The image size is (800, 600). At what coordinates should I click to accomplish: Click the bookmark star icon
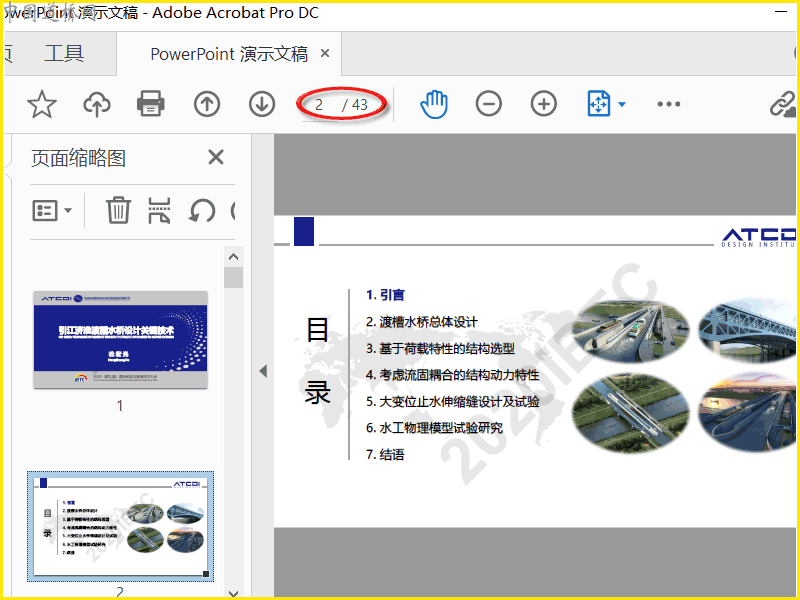(41, 104)
